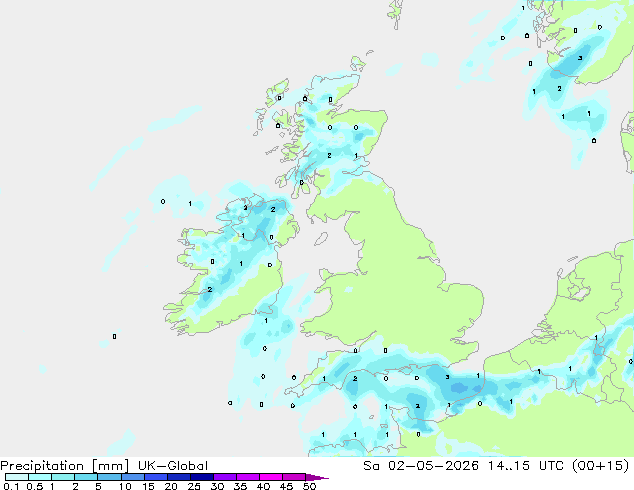
Task: Click the 'UK-Global' model label
Action: [173, 466]
